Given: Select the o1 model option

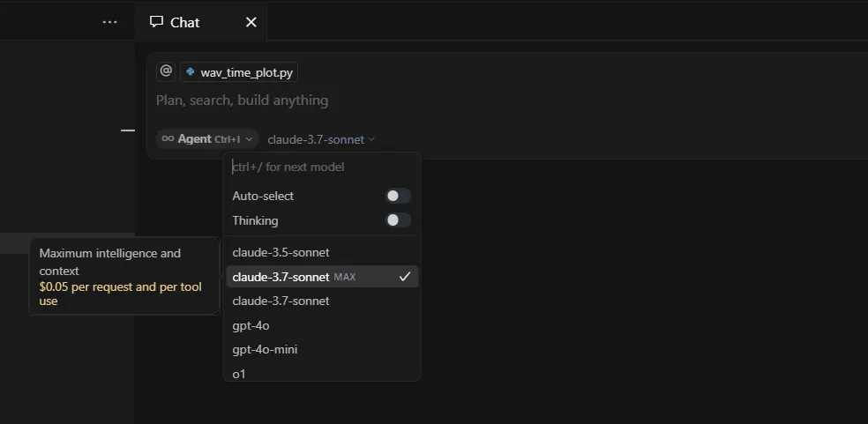Looking at the screenshot, I should tap(322, 373).
